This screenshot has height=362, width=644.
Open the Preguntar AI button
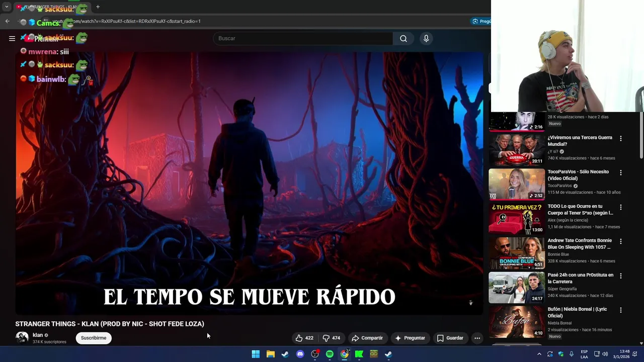tap(410, 338)
